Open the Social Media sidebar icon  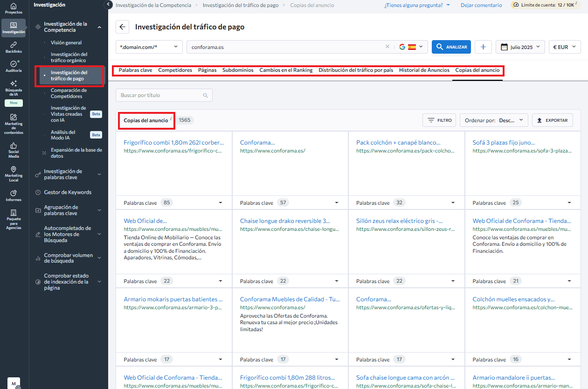point(13,150)
